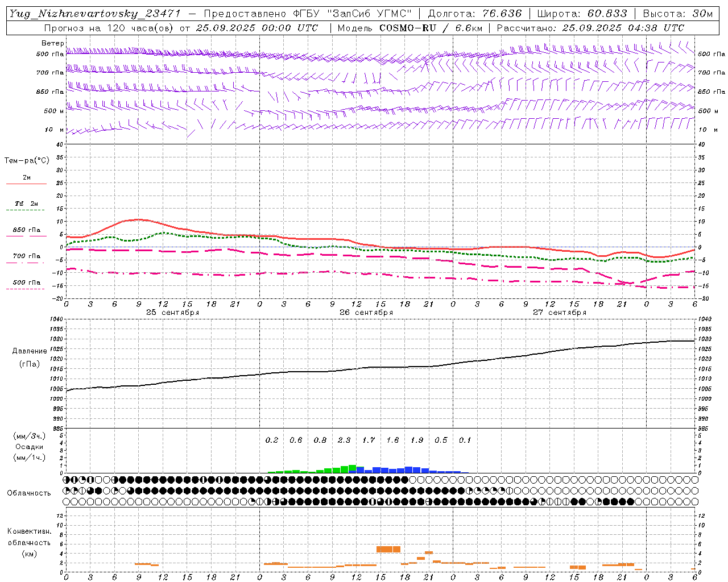
Task: Click the Td 2м dew point legend
Action: click(26, 205)
